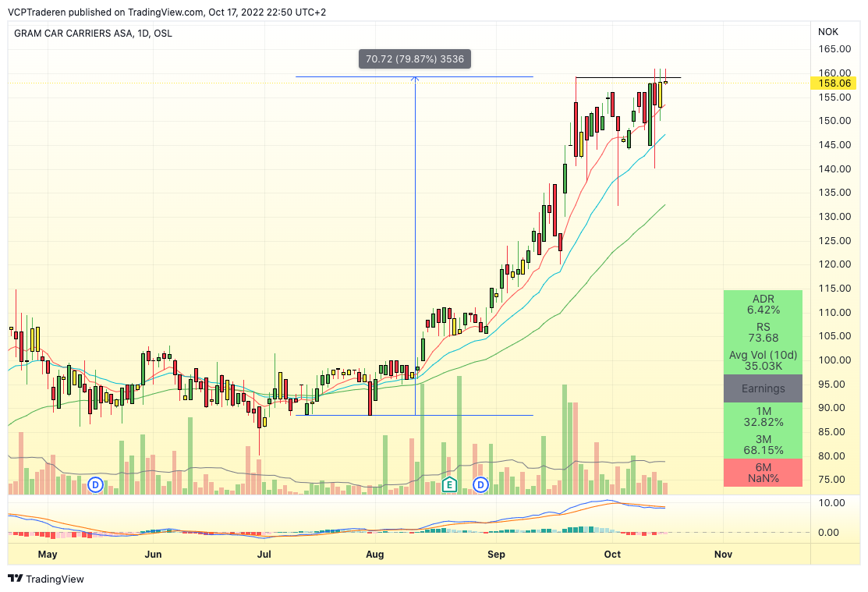Click the red 6M NaN% cell
This screenshot has width=868, height=592.
tap(763, 473)
